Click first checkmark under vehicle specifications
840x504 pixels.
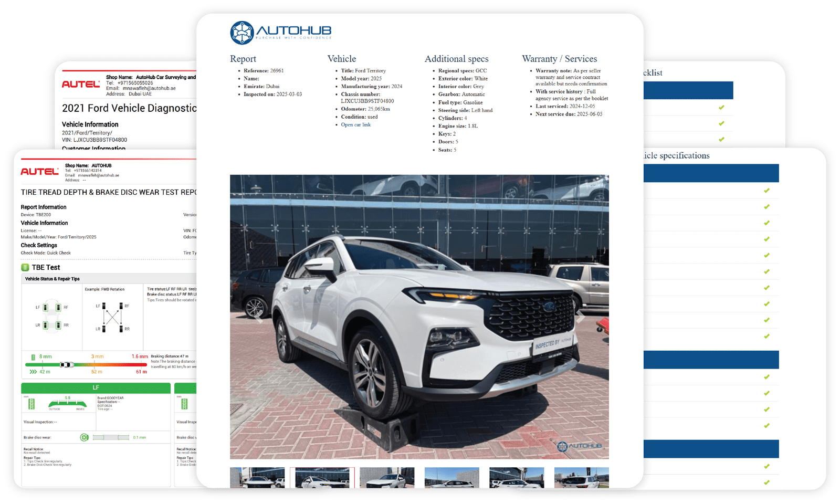[x=766, y=191]
